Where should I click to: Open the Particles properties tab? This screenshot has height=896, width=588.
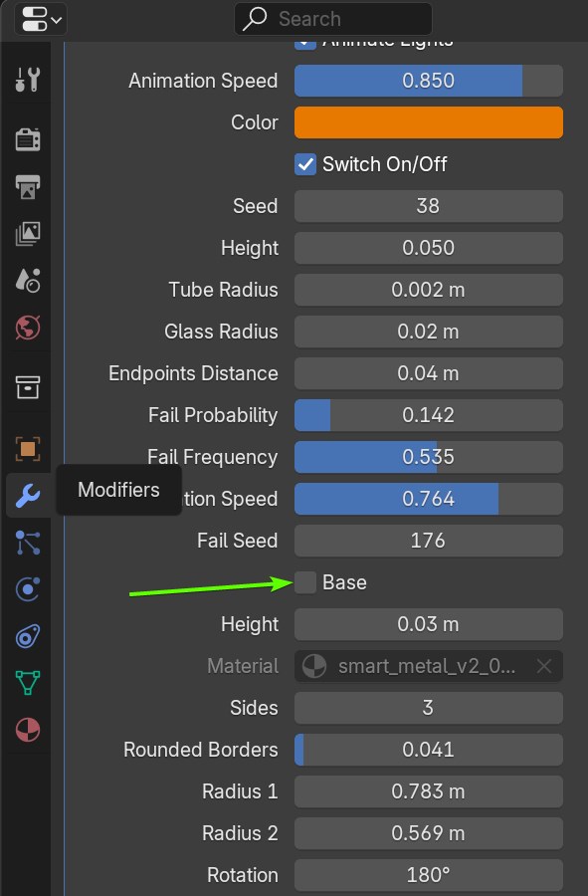click(28, 543)
